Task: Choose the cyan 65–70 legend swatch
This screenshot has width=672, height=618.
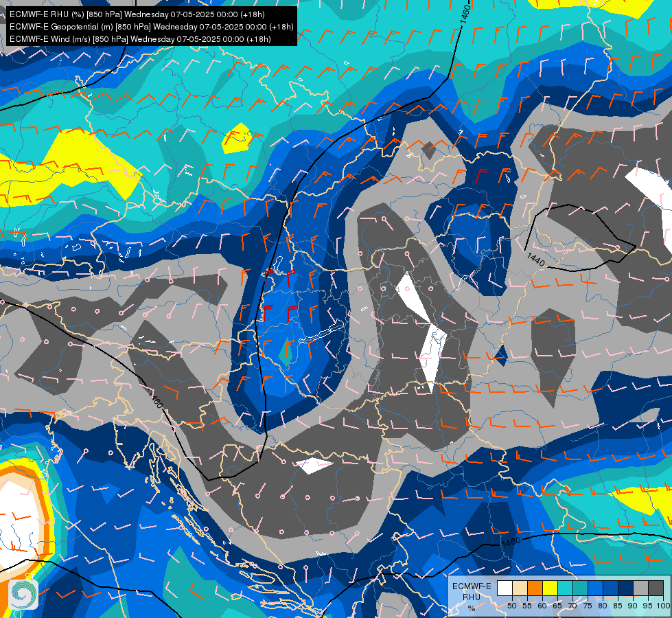Action: click(x=566, y=588)
